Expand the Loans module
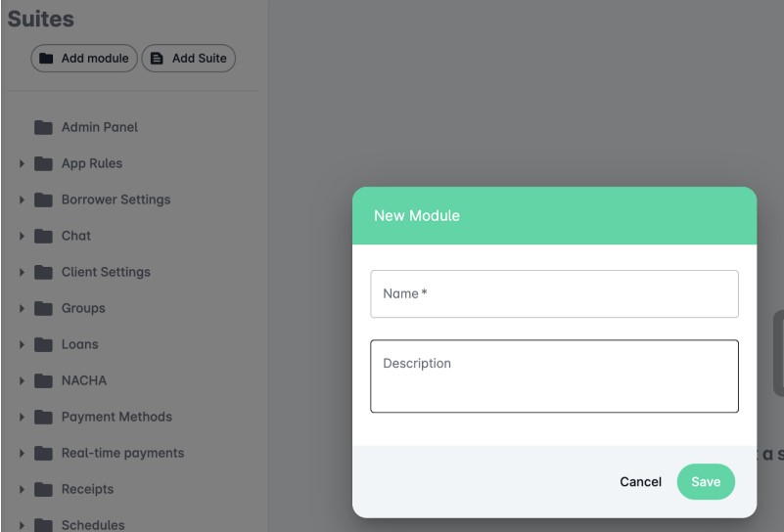 click(x=22, y=344)
